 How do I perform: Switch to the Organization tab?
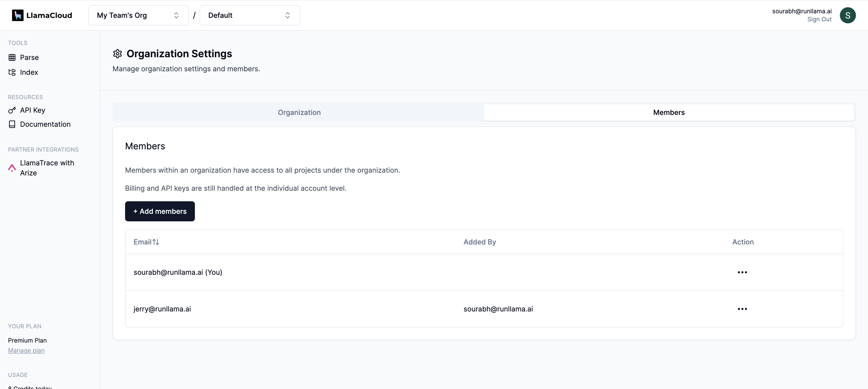coord(299,112)
